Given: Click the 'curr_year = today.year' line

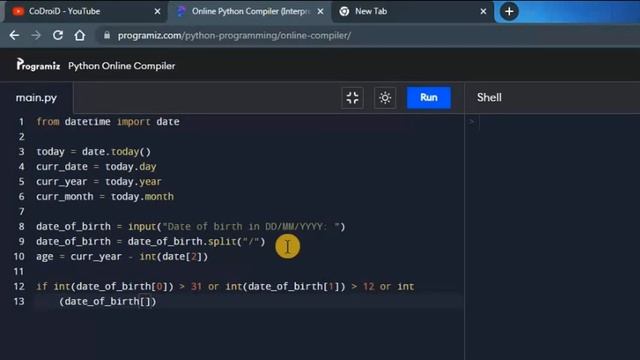Looking at the screenshot, I should pyautogui.click(x=99, y=182).
